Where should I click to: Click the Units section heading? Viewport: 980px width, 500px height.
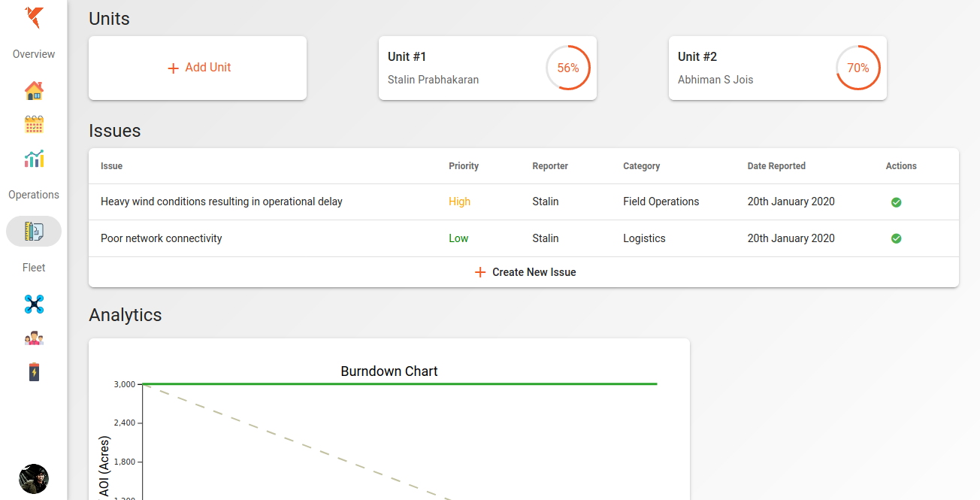tap(109, 19)
